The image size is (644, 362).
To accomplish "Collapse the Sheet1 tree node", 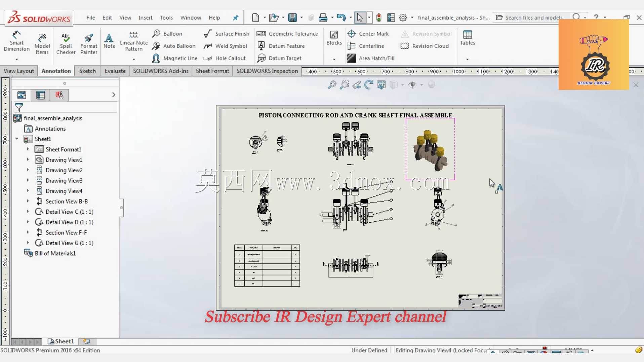I will [x=17, y=139].
